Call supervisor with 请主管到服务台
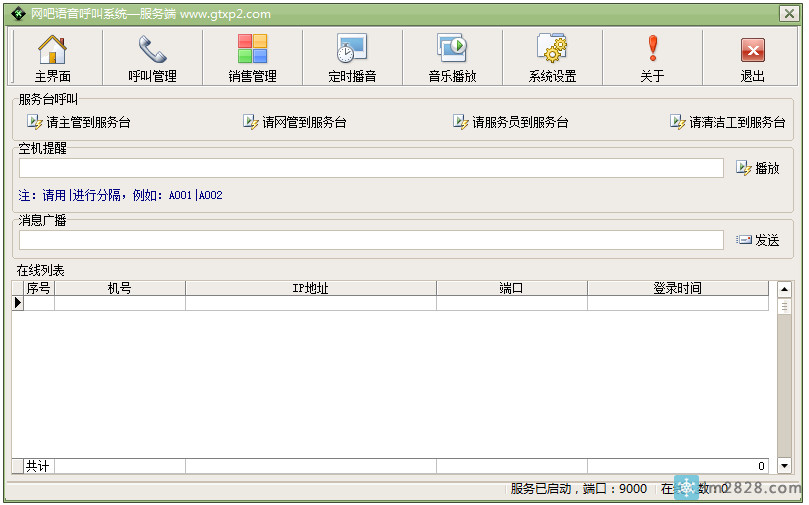The image size is (809, 505). (x=79, y=122)
